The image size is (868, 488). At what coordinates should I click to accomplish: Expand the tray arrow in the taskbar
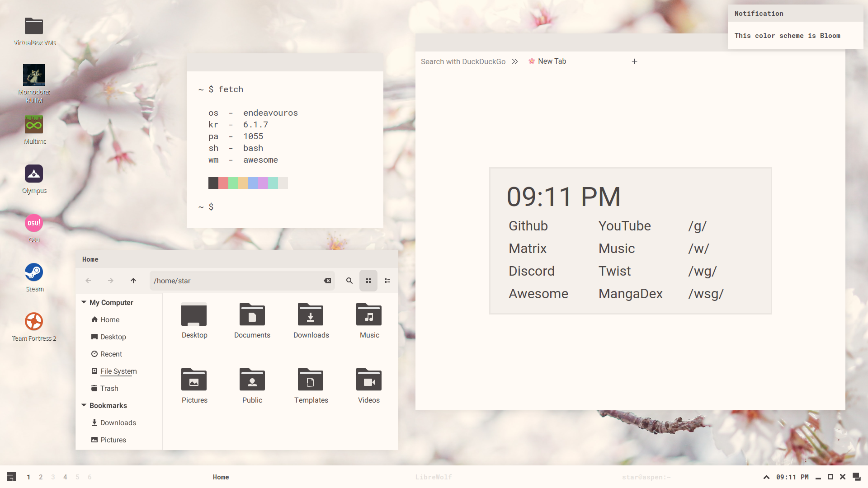[x=766, y=477]
